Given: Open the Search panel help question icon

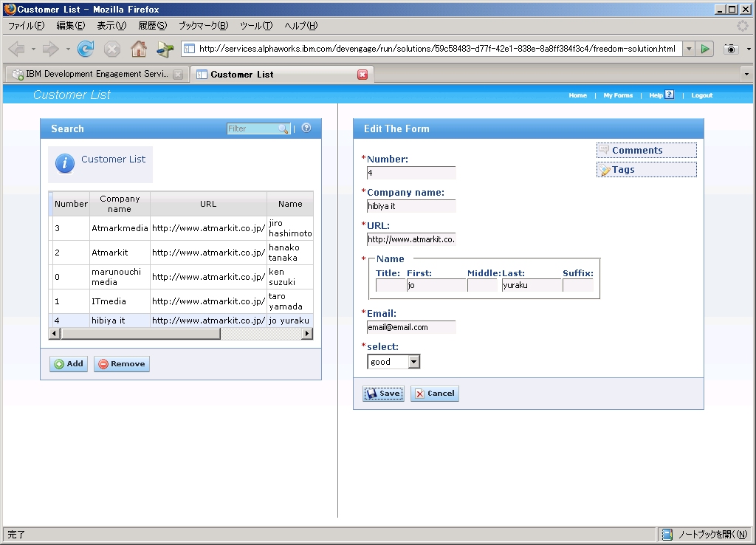Looking at the screenshot, I should coord(306,128).
